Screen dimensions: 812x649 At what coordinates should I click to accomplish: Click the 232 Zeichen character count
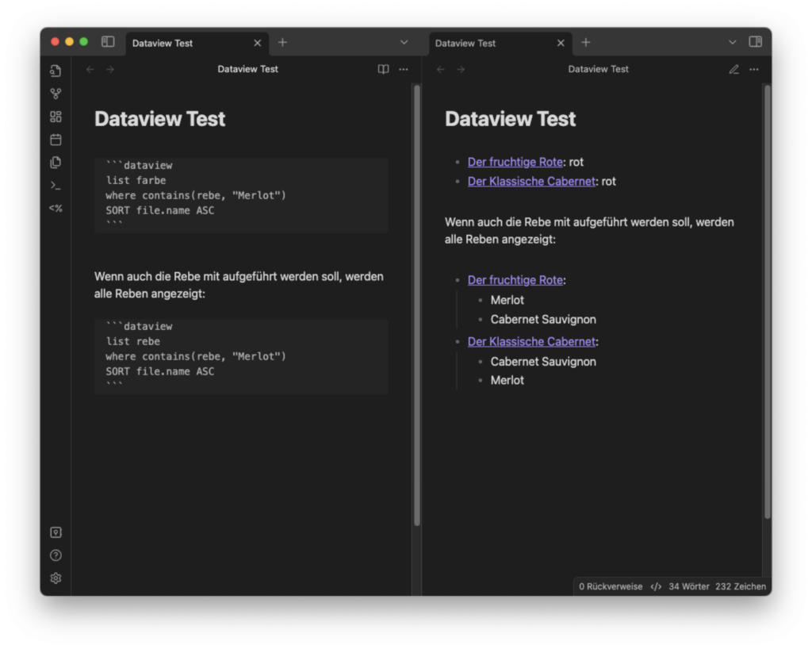[741, 587]
